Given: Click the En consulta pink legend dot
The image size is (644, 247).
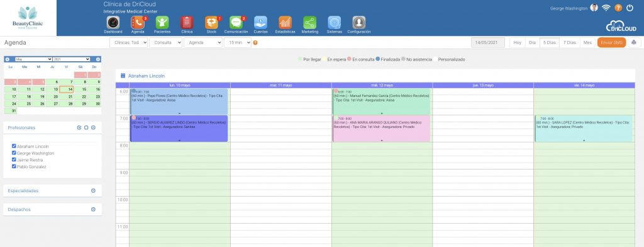Looking at the screenshot, I should [x=349, y=59].
